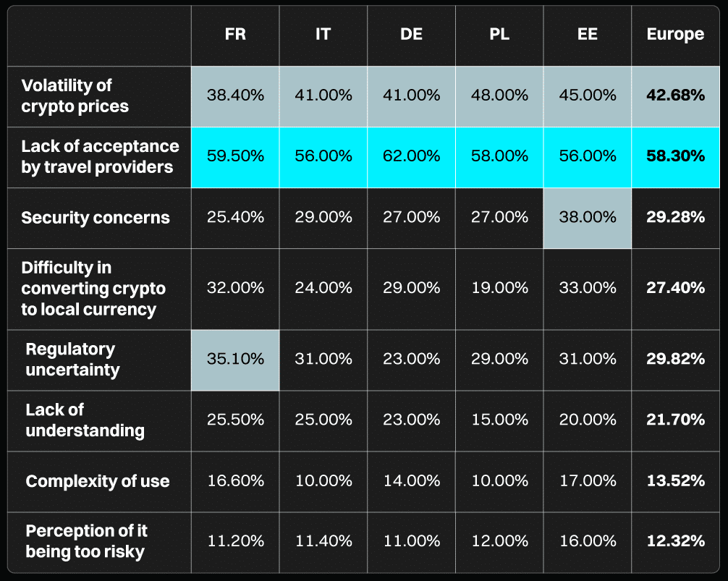The width and height of the screenshot is (728, 581).
Task: Select the Difficulty in converting crypto label
Action: (x=93, y=289)
